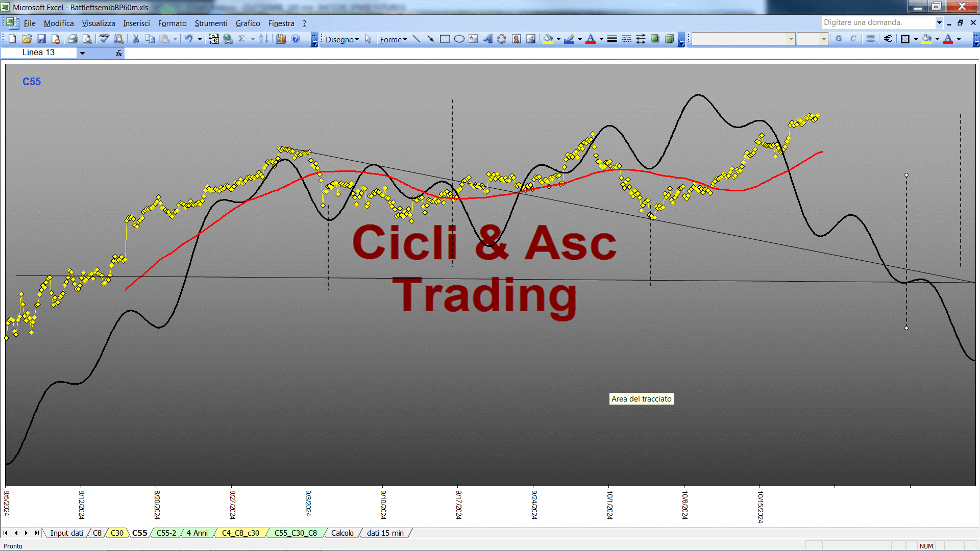Click the AutoSum sigma icon
Image resolution: width=980 pixels, height=551 pixels.
pos(242,39)
